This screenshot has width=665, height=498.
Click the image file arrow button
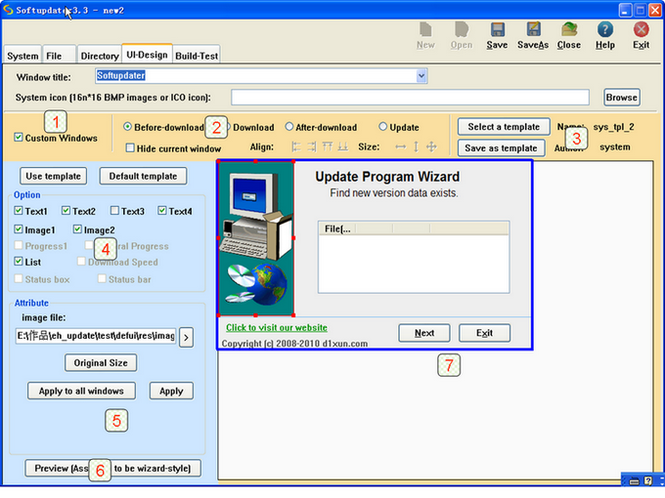tap(186, 338)
